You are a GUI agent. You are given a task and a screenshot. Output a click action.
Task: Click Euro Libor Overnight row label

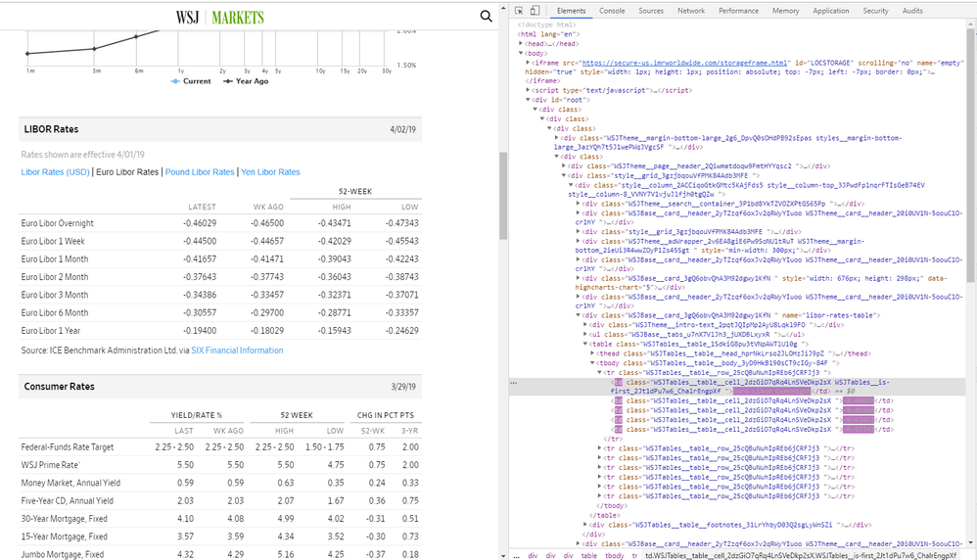pyautogui.click(x=58, y=223)
